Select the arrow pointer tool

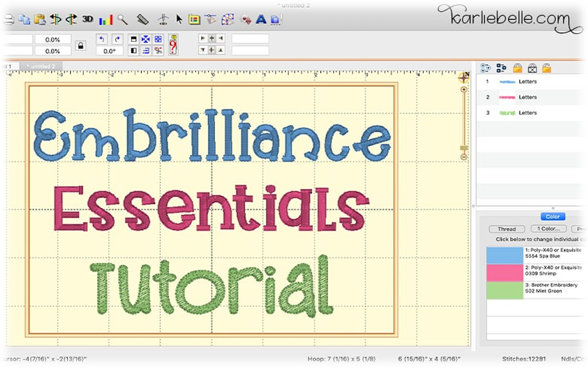[x=179, y=19]
